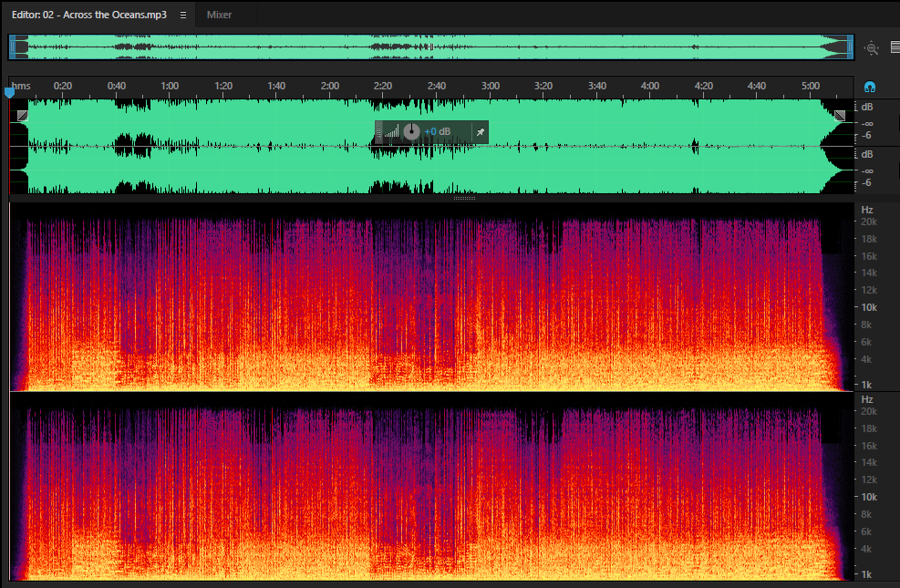Click the 0:20 mark on the time ruler
900x588 pixels.
tap(63, 86)
